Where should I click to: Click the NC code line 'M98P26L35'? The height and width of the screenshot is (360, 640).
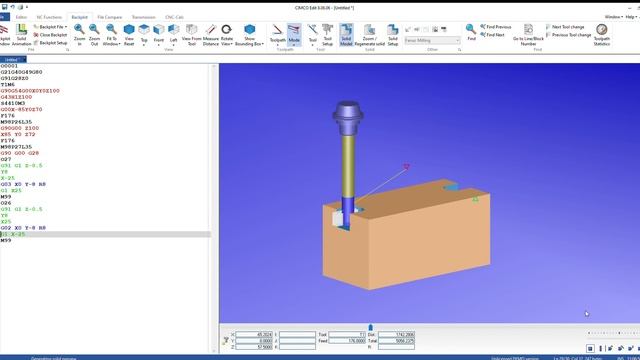[x=16, y=122]
